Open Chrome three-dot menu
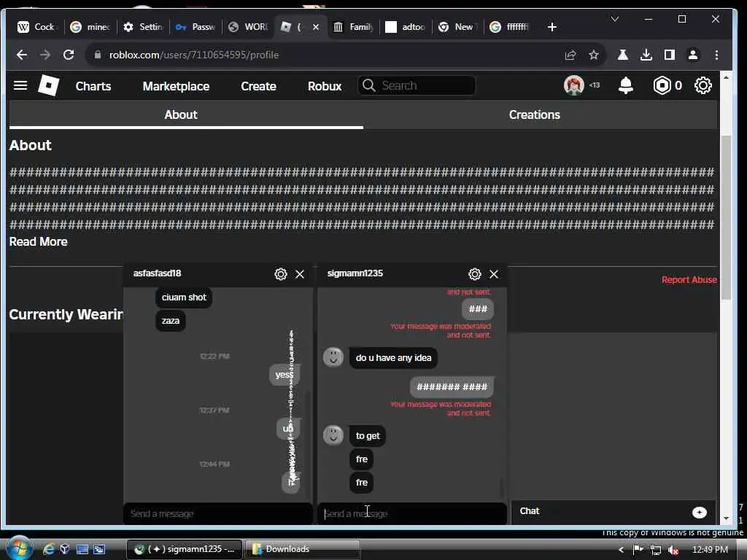 point(716,55)
